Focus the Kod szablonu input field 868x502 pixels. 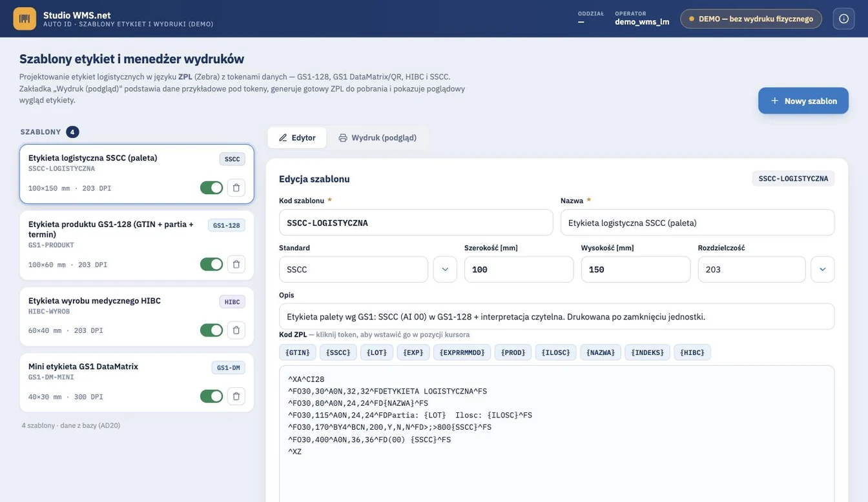pos(416,223)
